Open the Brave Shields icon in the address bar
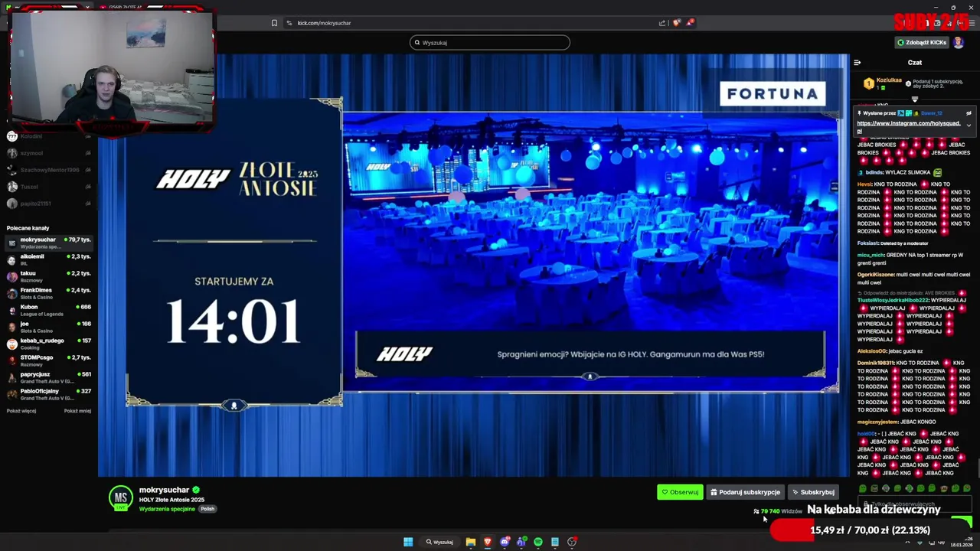The height and width of the screenshot is (551, 980). 677,23
